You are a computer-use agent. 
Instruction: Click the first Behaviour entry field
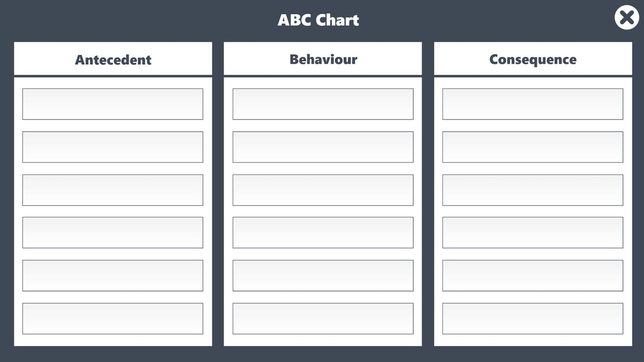323,104
